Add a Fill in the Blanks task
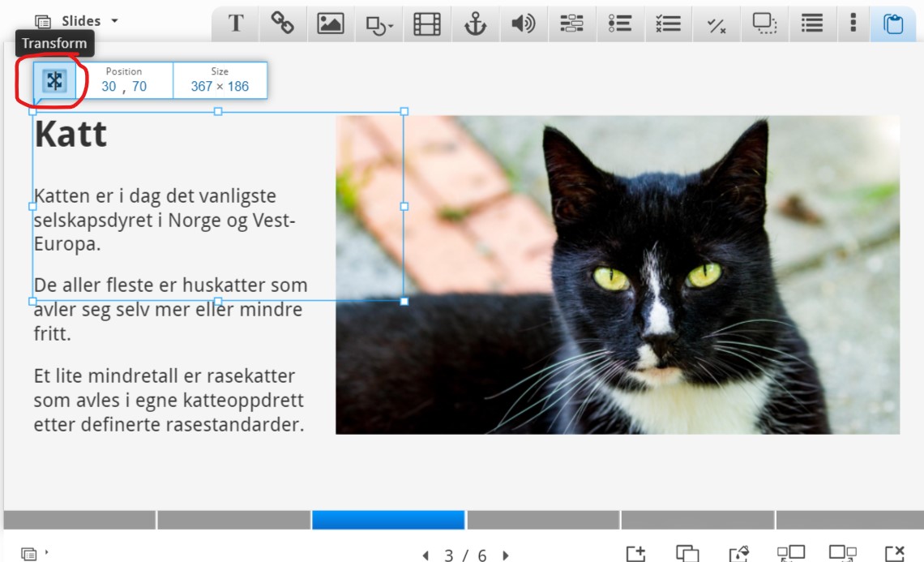 [571, 24]
